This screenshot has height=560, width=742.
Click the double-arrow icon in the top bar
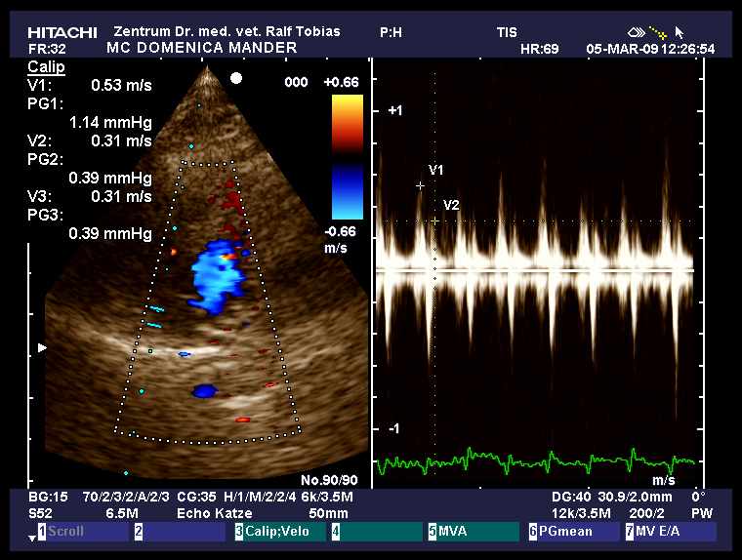[x=634, y=32]
